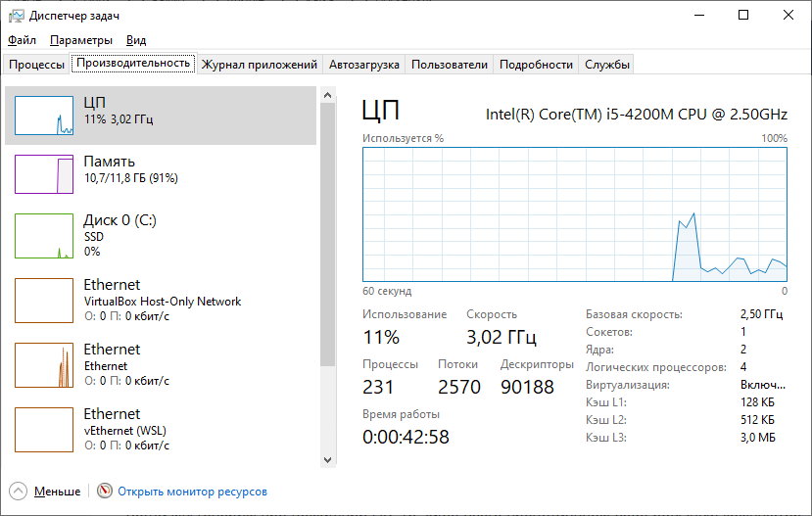Go to the Пользователи tab
Image resolution: width=812 pixels, height=516 pixels.
pyautogui.click(x=449, y=65)
